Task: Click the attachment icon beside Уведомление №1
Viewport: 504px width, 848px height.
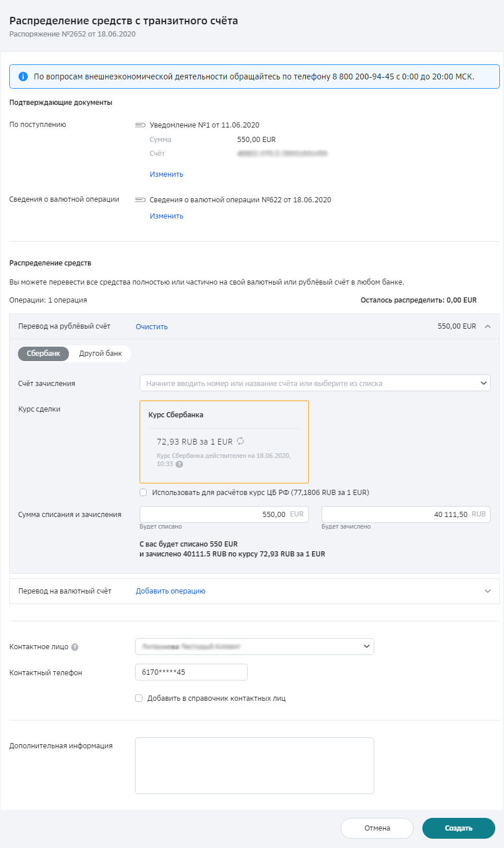Action: pyautogui.click(x=140, y=125)
